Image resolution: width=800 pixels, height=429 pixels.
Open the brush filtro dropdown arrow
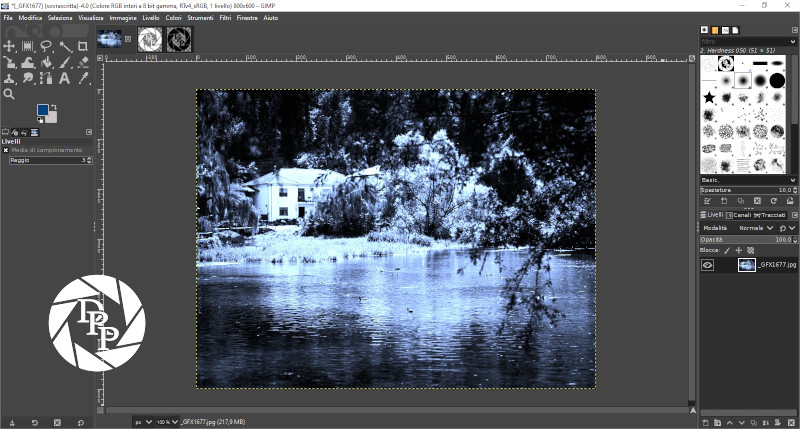tap(793, 42)
